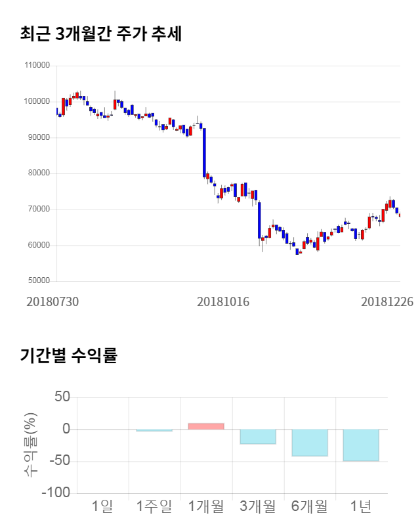Click the red 1개월 return bar
The height and width of the screenshot is (532, 420).
206,426
